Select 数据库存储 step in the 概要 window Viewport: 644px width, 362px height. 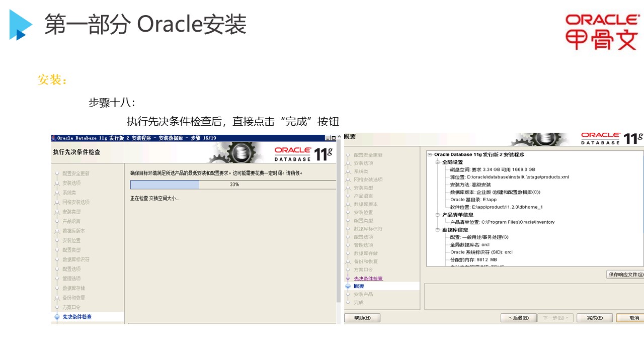pyautogui.click(x=366, y=253)
